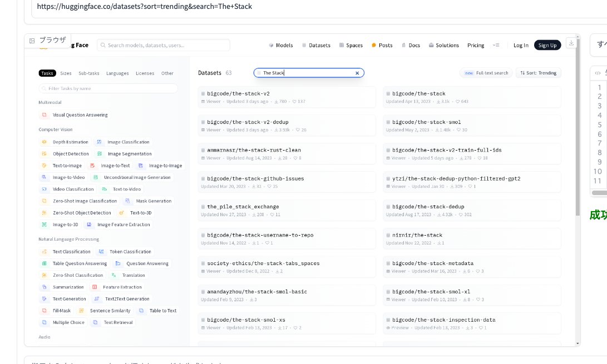Toggle the Visual Question Answering task filter
607x364 pixels.
[x=75, y=115]
